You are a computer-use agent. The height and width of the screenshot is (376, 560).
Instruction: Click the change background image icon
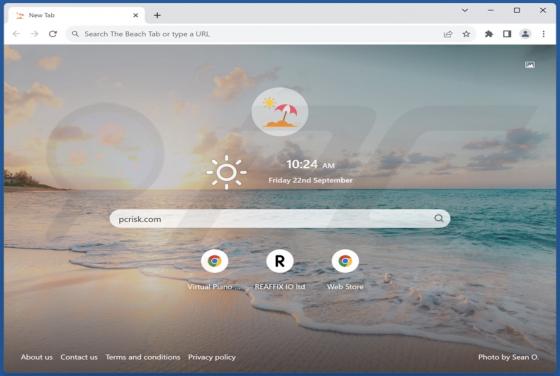[x=530, y=65]
